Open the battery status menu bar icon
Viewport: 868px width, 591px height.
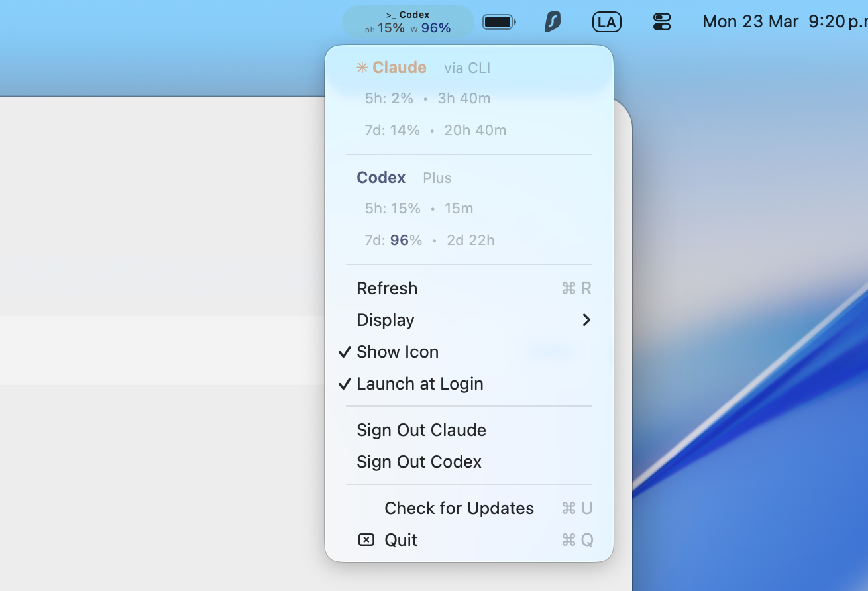click(500, 22)
